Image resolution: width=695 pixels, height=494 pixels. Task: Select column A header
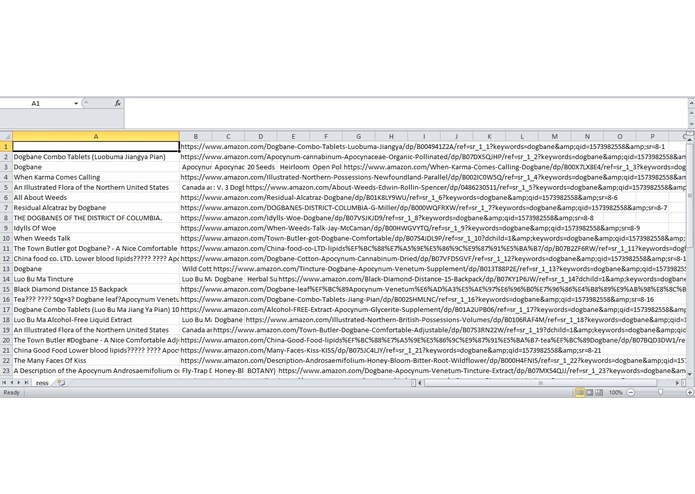pos(96,136)
